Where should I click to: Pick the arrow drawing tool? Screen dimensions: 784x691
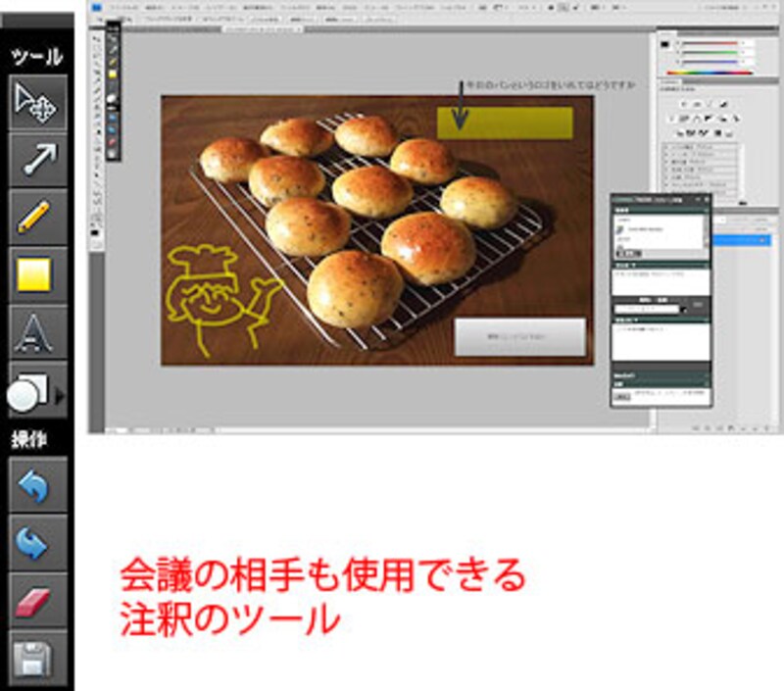pyautogui.click(x=37, y=161)
